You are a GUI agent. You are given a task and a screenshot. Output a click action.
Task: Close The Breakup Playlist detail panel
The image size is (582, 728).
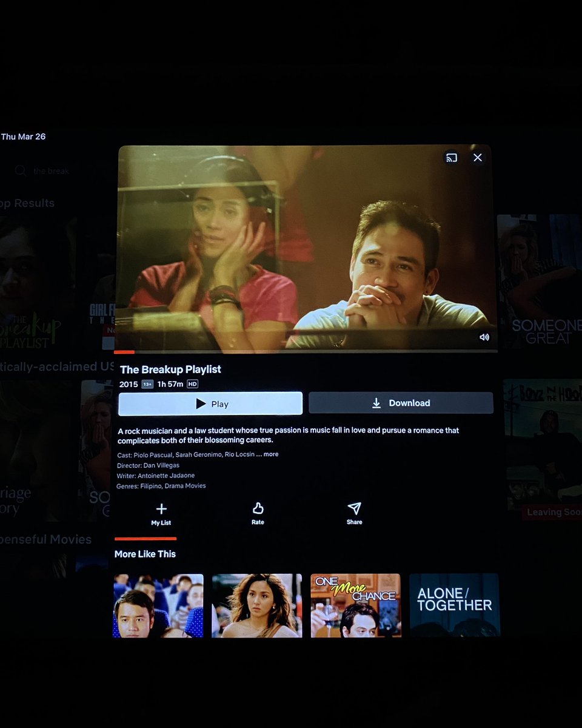(x=478, y=158)
